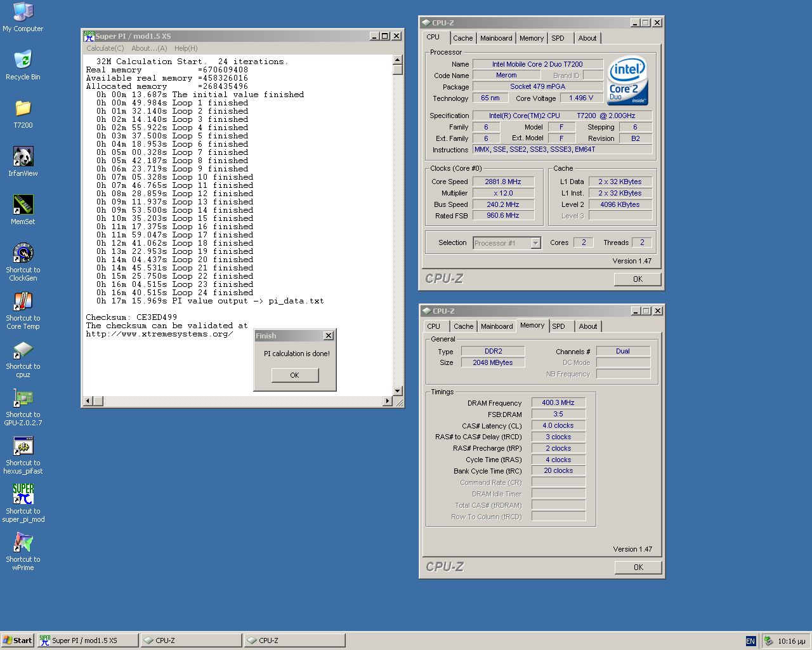
Task: Open the Start menu
Action: pyautogui.click(x=17, y=640)
